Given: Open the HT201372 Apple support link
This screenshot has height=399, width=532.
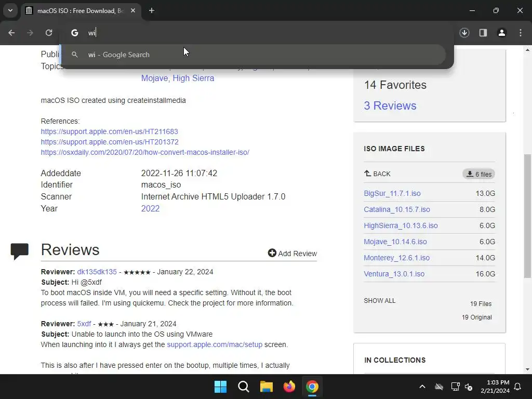Looking at the screenshot, I should tap(110, 142).
